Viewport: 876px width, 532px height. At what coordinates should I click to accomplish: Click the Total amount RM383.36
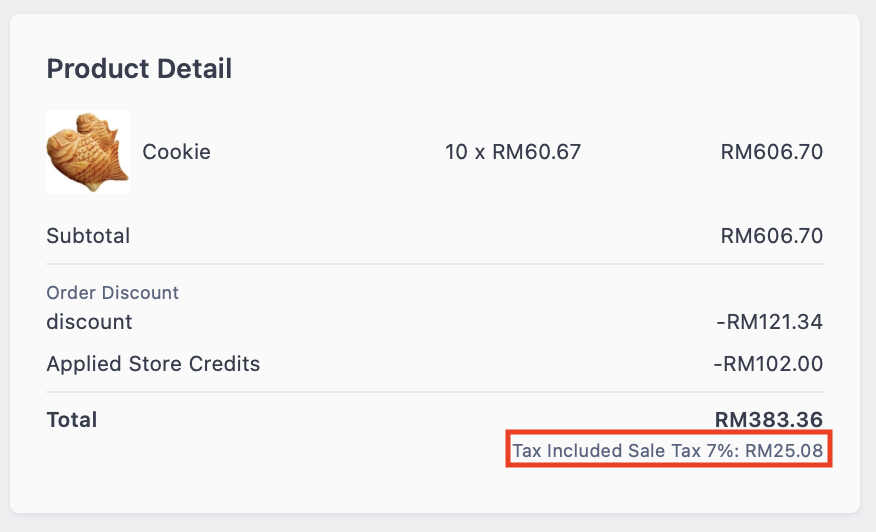[769, 420]
